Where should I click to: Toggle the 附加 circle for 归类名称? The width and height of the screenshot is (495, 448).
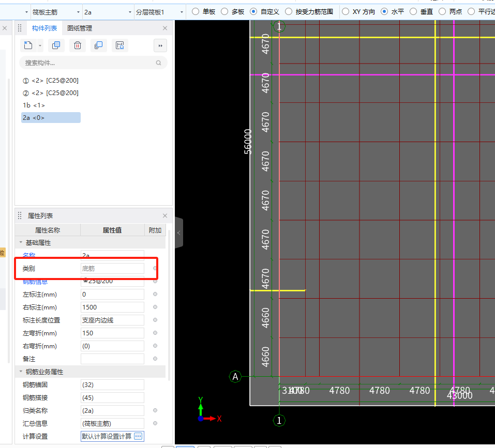coord(155,410)
